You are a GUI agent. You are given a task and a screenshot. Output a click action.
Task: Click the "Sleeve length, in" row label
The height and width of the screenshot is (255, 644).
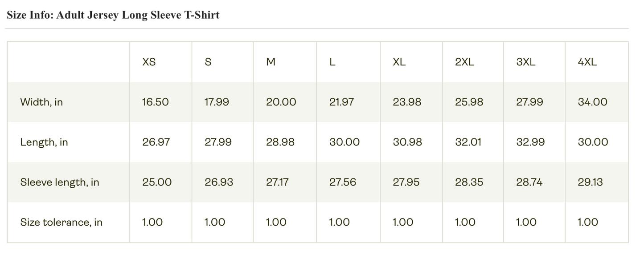tap(60, 182)
